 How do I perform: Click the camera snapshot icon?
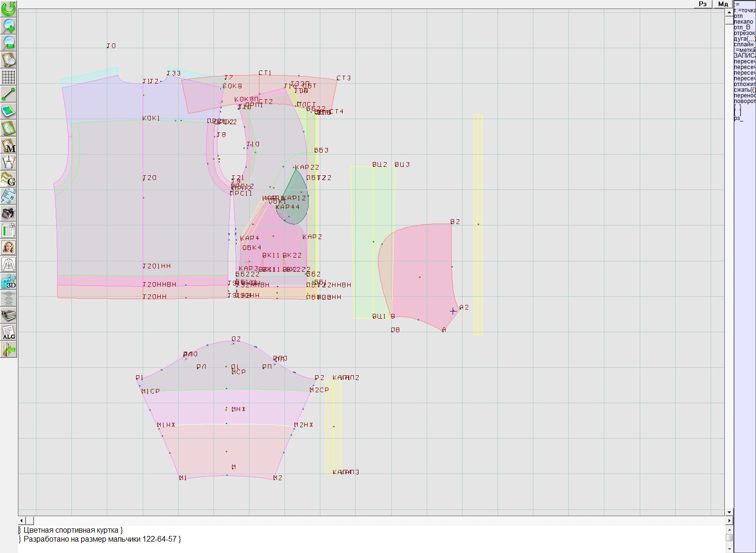pos(9,213)
